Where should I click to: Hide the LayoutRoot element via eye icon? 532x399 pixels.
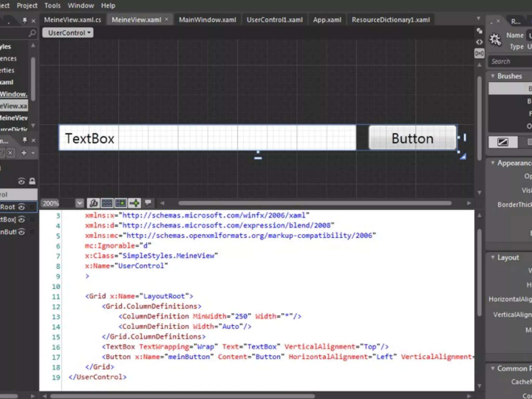click(x=22, y=207)
